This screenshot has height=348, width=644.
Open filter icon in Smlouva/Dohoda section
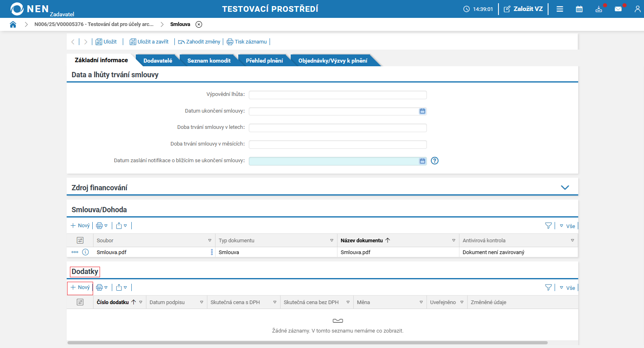[548, 226]
